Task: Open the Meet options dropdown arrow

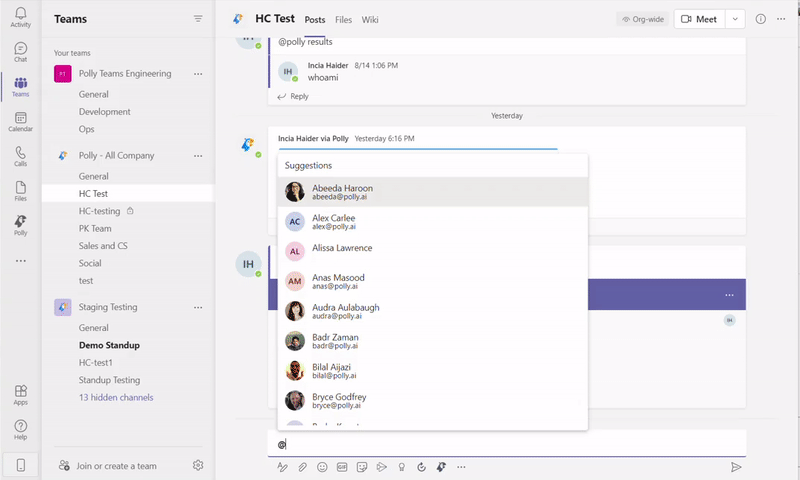Action: [x=736, y=19]
